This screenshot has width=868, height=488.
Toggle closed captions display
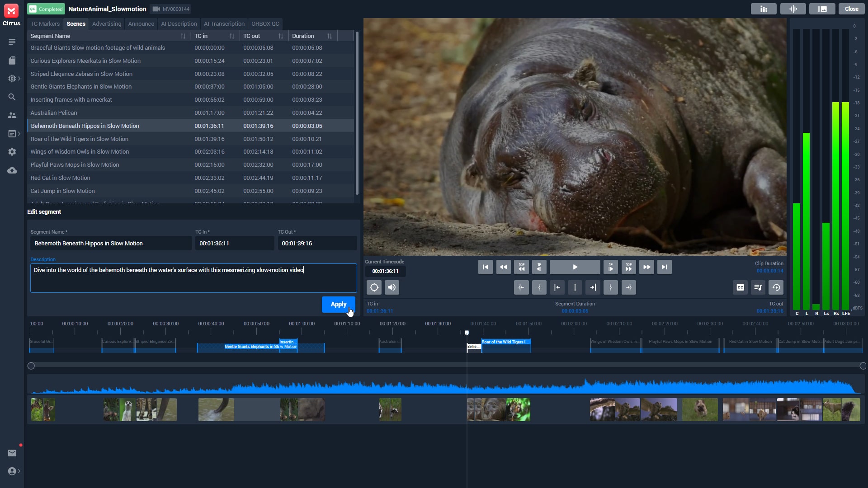740,287
